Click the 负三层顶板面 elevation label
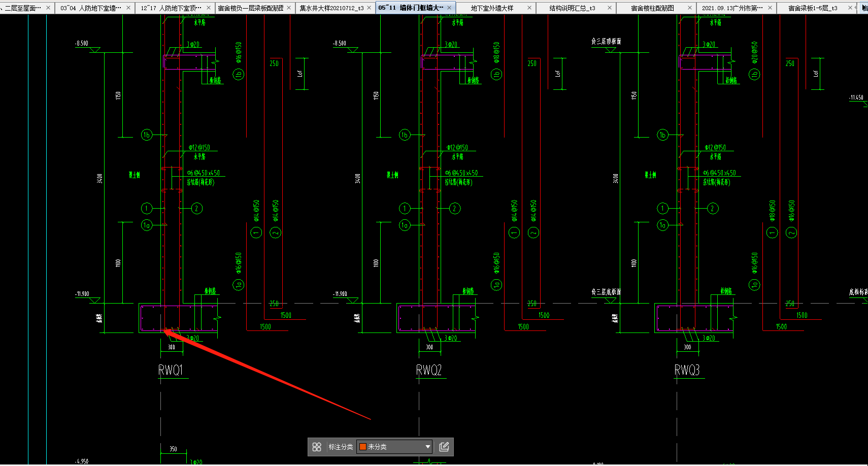 tap(606, 41)
